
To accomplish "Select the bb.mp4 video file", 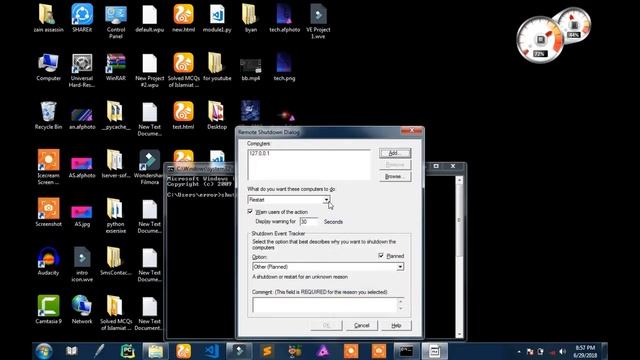I will point(251,70).
